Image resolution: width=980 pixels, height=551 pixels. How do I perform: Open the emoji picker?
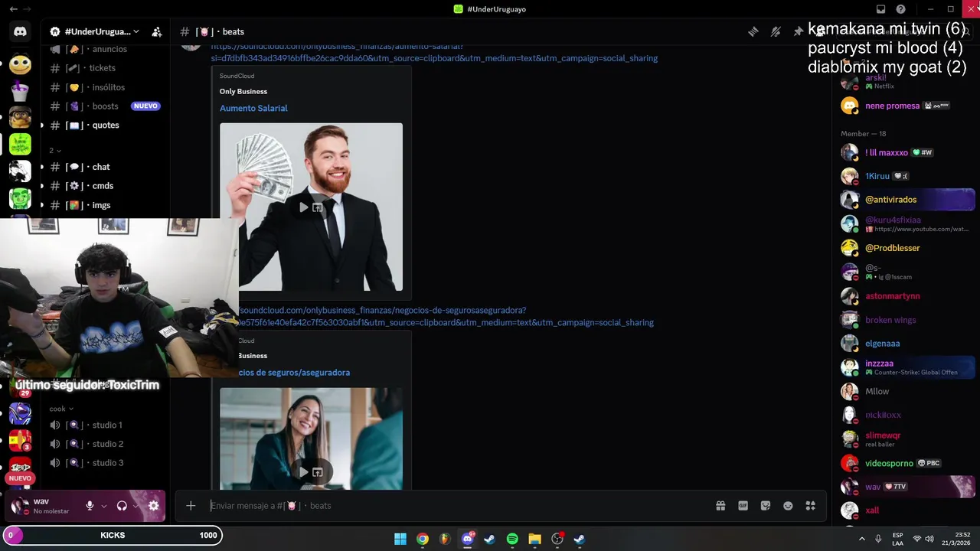(788, 506)
